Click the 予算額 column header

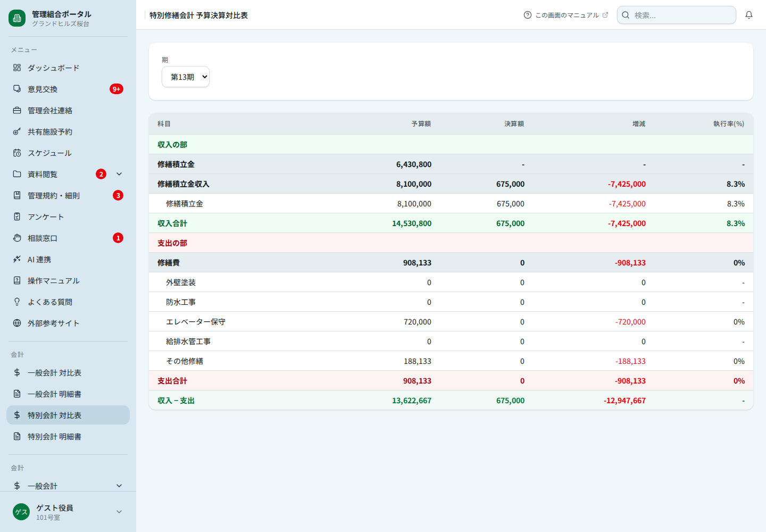(421, 123)
